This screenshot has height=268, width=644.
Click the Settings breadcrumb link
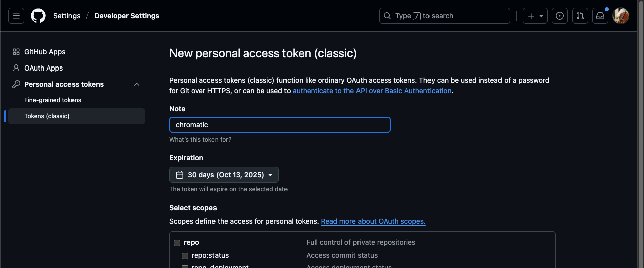point(66,16)
